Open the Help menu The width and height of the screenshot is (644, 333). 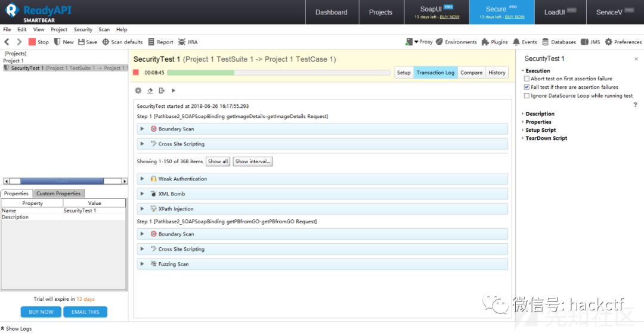coord(122,30)
